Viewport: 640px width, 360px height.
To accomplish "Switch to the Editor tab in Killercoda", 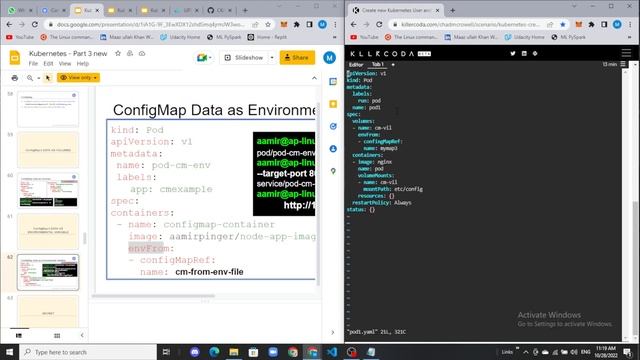I will tap(356, 64).
